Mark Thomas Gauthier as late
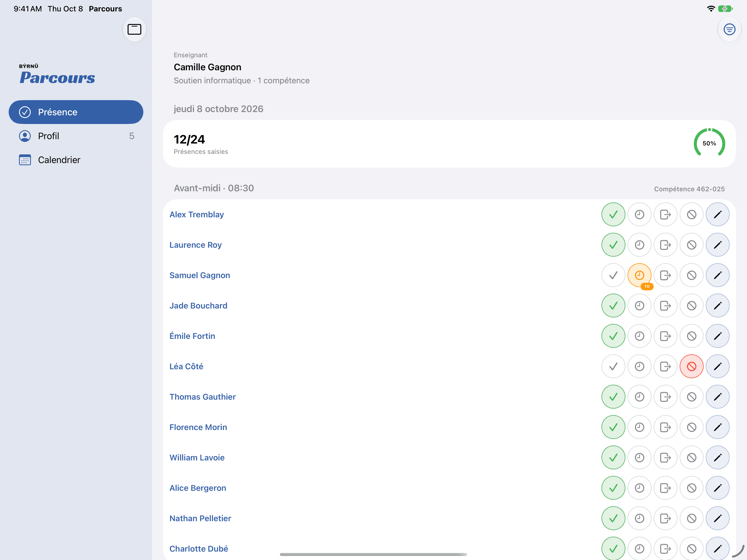The width and height of the screenshot is (747, 560). point(639,397)
